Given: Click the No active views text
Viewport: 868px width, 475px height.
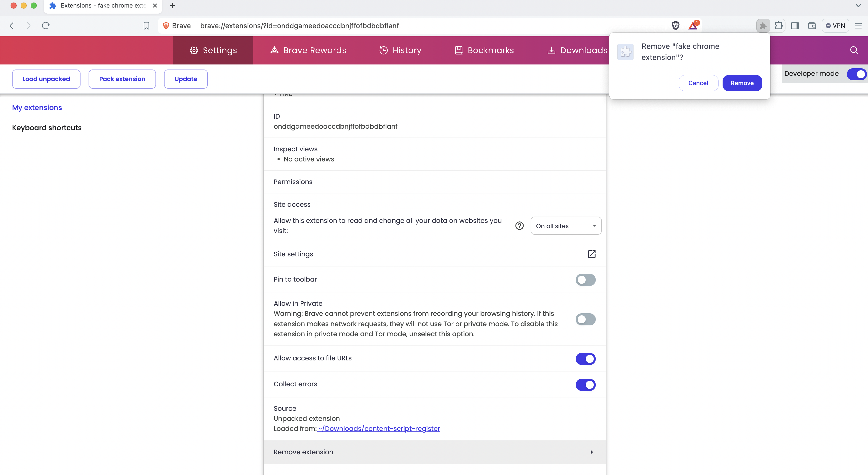Looking at the screenshot, I should coord(309,159).
